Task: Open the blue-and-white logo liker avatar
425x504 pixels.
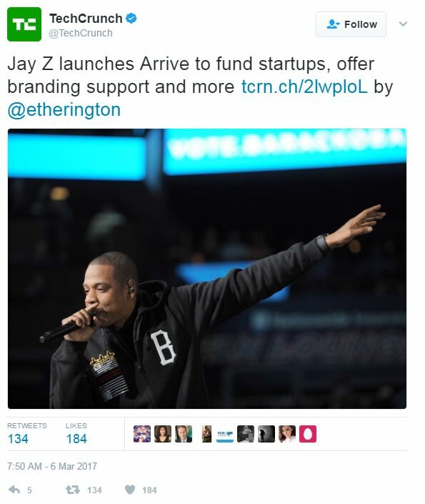Action: pyautogui.click(x=225, y=434)
